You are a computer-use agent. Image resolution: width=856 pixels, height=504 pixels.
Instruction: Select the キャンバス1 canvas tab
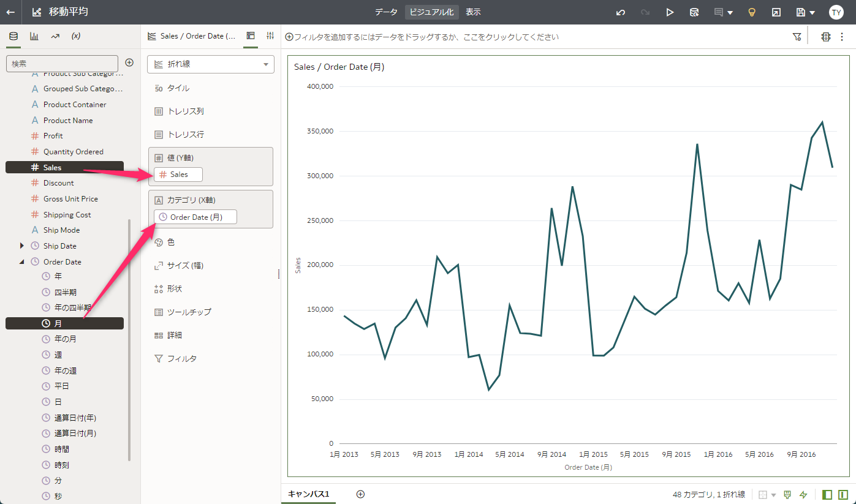click(309, 494)
